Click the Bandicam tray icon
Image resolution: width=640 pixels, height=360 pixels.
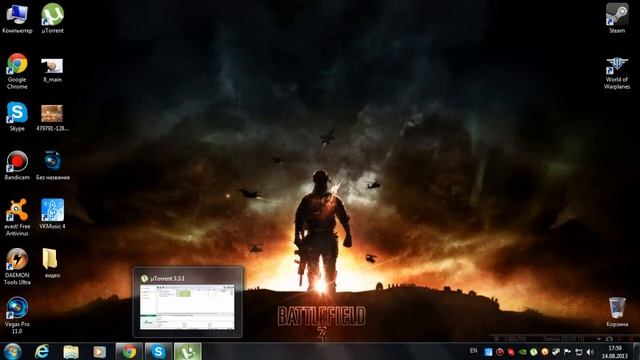pos(500,352)
